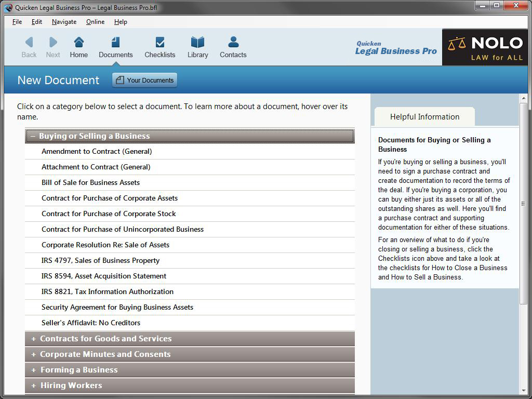532x399 pixels.
Task: Open the Contacts section
Action: pos(233,47)
